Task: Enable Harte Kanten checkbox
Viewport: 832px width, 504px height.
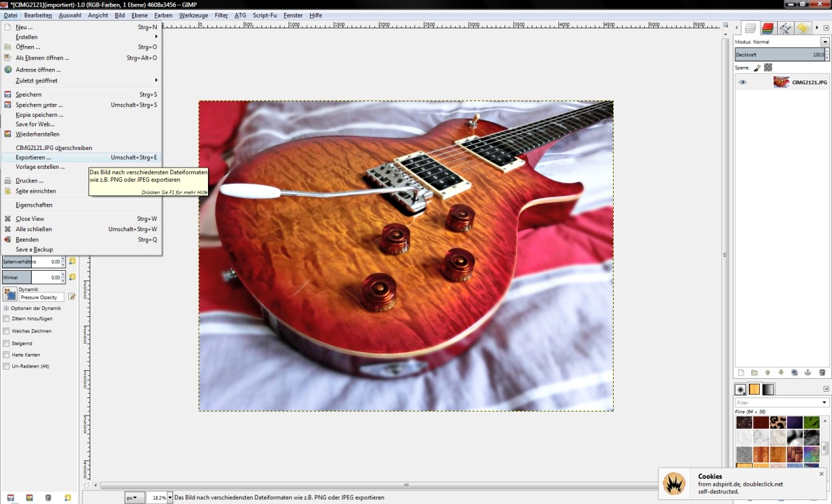Action: click(x=6, y=355)
